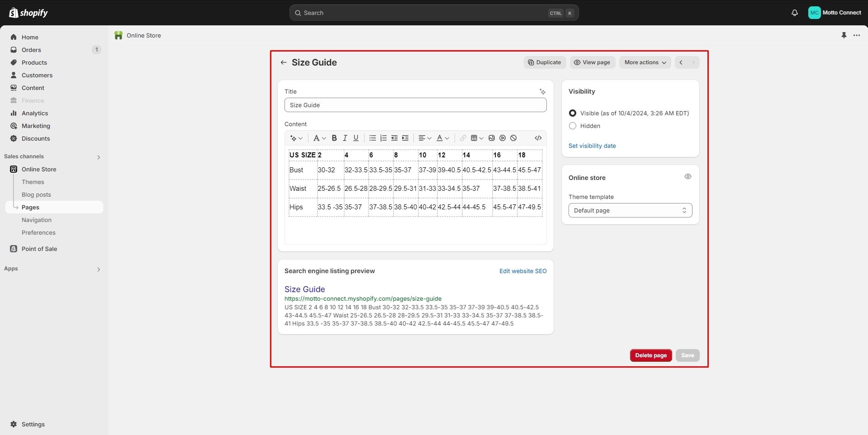Click the underline formatting icon
Viewport: 868px width, 435px height.
(x=356, y=138)
